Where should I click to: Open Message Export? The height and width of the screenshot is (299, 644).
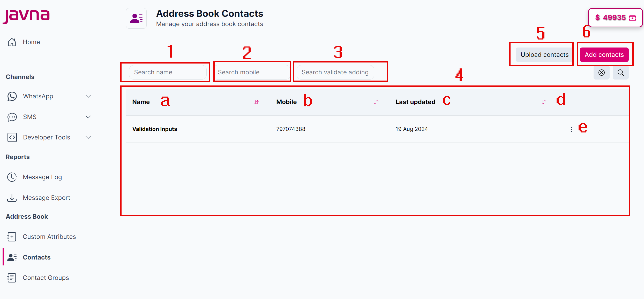[46, 198]
